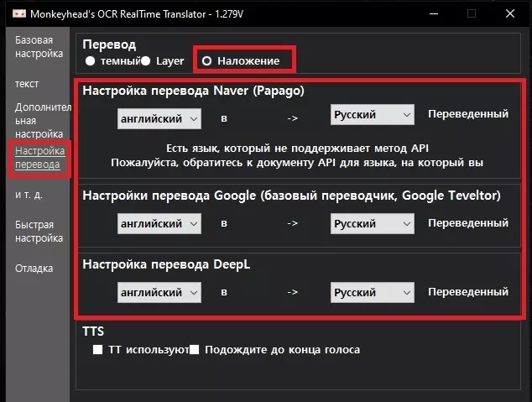Click the Настройки перевода Google heading
This screenshot has width=532, height=402.
pos(291,196)
